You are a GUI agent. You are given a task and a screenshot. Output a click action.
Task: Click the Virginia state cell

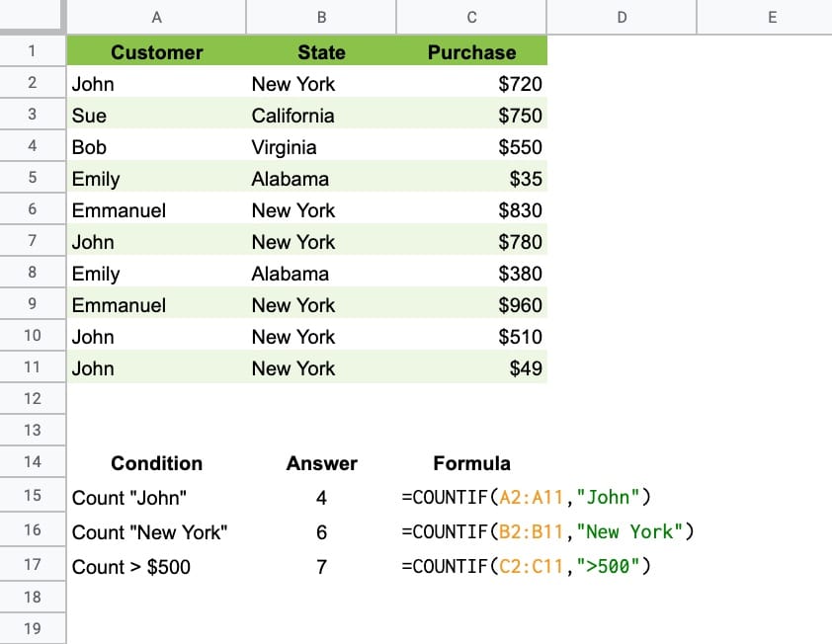321,147
